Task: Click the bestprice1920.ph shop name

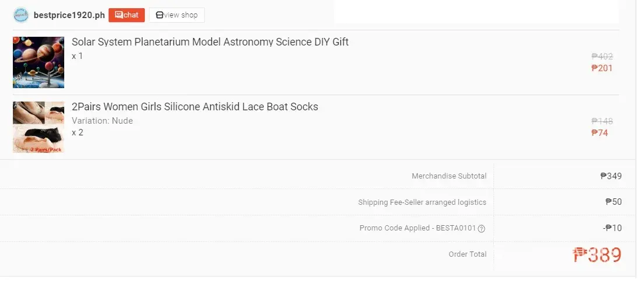Action: 69,15
